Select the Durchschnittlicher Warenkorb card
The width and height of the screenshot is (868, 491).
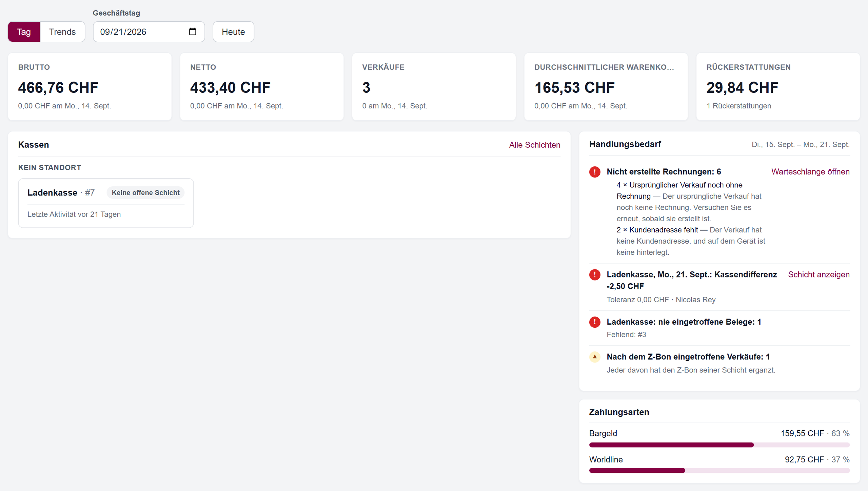coord(606,86)
